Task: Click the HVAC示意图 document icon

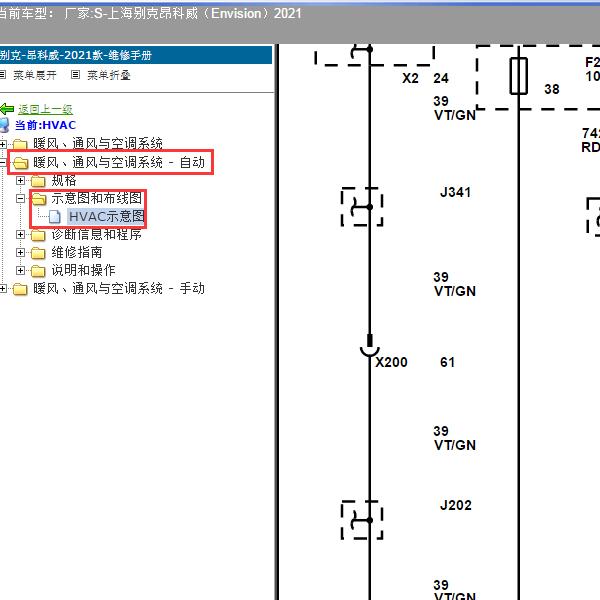Action: 55,217
